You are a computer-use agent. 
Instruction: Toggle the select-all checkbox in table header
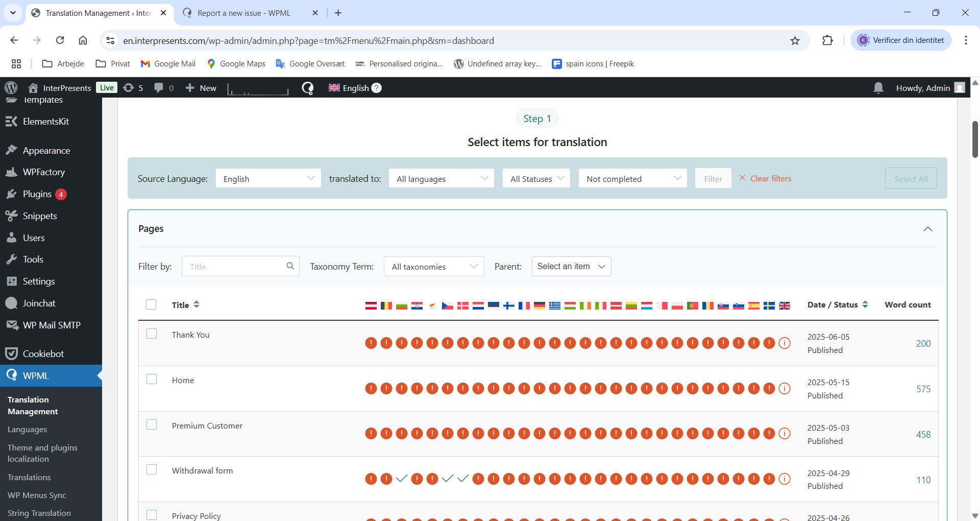[x=151, y=304]
